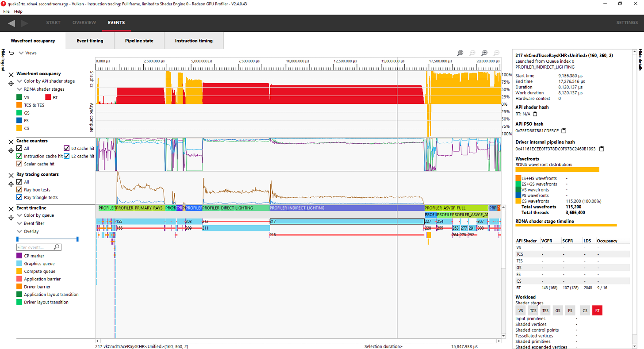644x349 pixels.
Task: Close the Cache counters panel with its X icon
Action: [x=11, y=141]
